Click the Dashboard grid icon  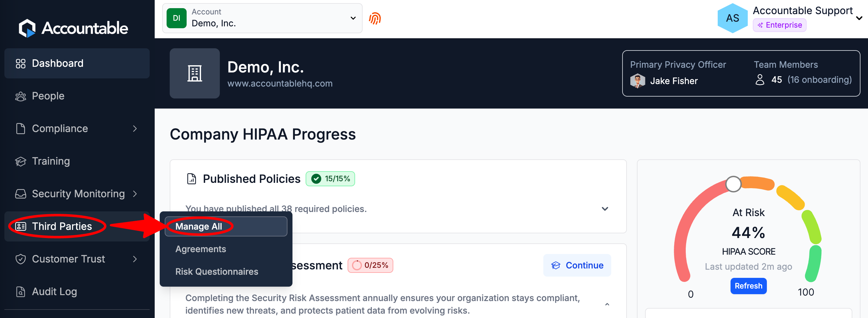pyautogui.click(x=21, y=63)
